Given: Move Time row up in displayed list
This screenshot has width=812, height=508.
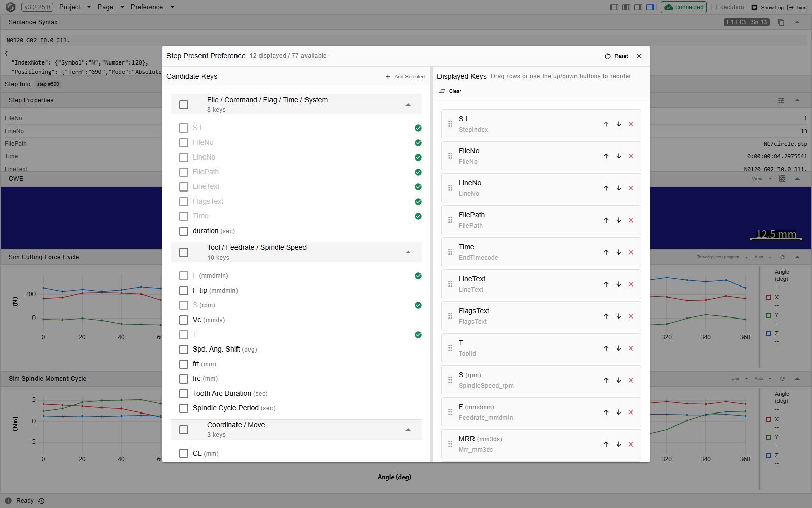Looking at the screenshot, I should [x=606, y=252].
